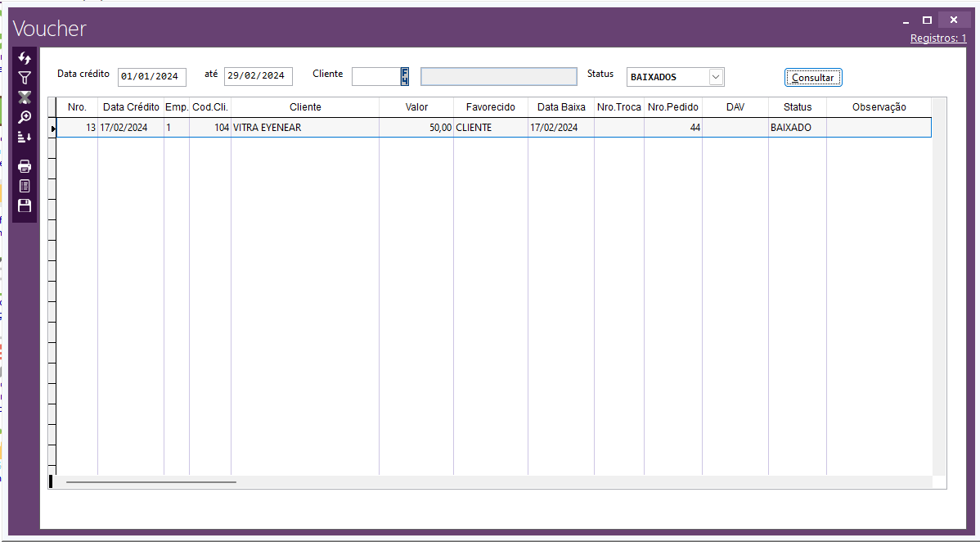Click the Registros: 1 link

[x=938, y=38]
